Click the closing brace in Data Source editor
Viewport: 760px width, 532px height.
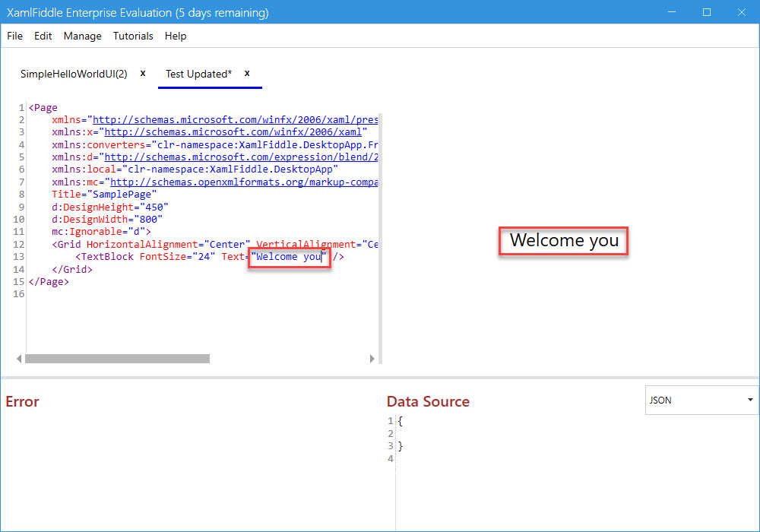click(x=401, y=446)
